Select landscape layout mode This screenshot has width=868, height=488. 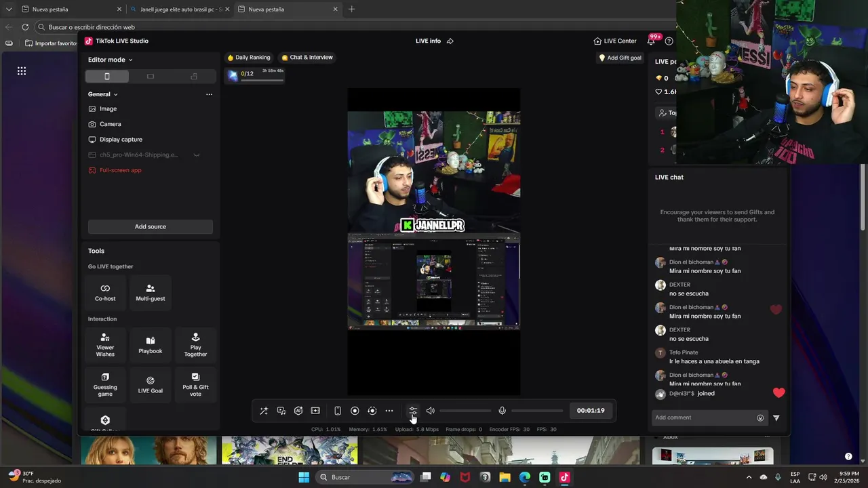point(151,77)
